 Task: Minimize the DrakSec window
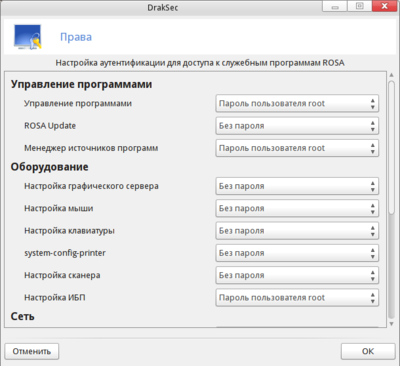(335, 7)
